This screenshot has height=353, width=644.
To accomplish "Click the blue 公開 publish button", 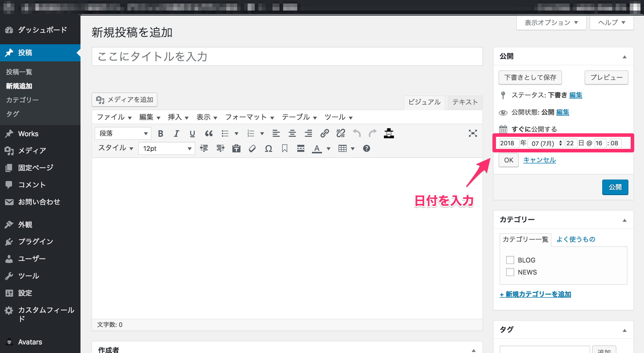I will pyautogui.click(x=615, y=187).
